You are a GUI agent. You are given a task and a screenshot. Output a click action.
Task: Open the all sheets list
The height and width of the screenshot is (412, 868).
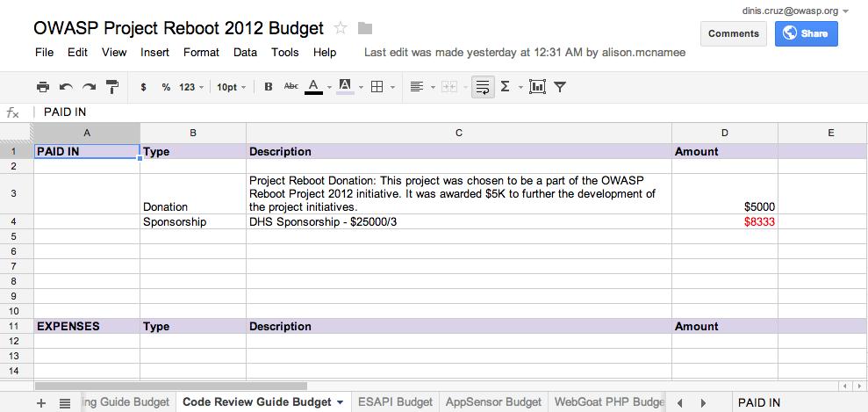click(x=65, y=403)
